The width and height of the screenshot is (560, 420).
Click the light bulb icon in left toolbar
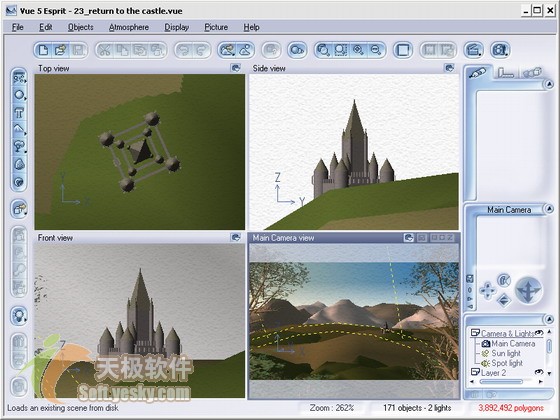pyautogui.click(x=19, y=316)
